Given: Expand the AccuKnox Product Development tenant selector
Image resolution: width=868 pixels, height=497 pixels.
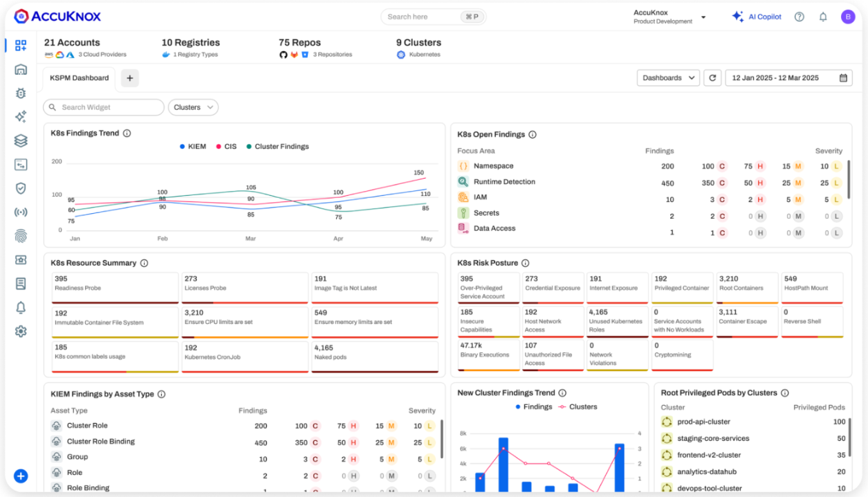Looking at the screenshot, I should click(x=669, y=17).
